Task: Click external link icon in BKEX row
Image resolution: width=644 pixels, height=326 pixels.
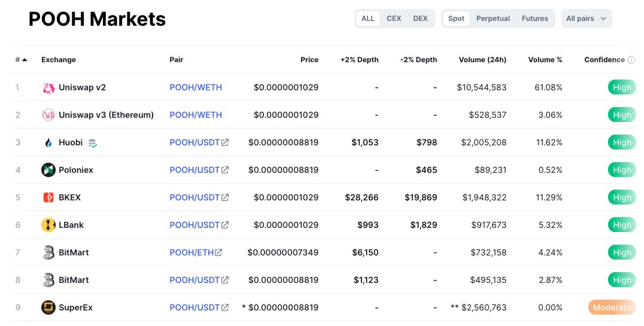Action: point(225,197)
